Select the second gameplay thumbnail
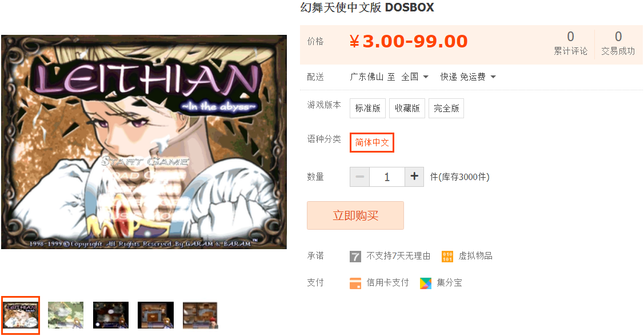 coord(66,315)
